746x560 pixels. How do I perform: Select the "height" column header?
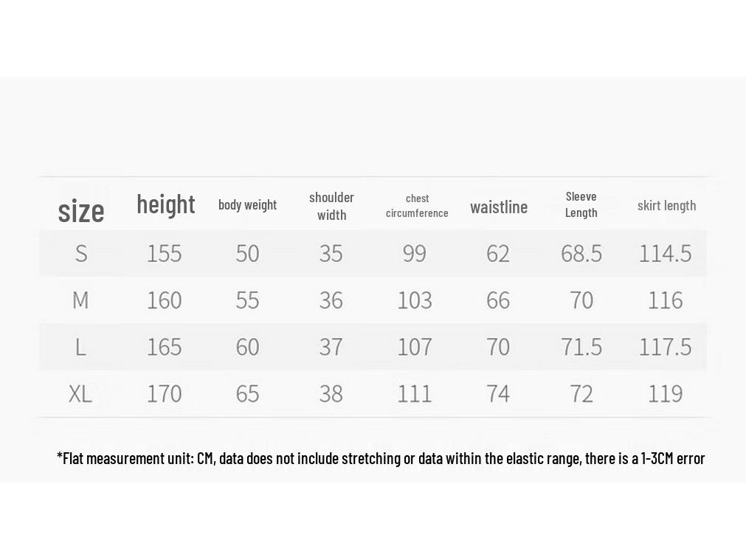point(166,204)
